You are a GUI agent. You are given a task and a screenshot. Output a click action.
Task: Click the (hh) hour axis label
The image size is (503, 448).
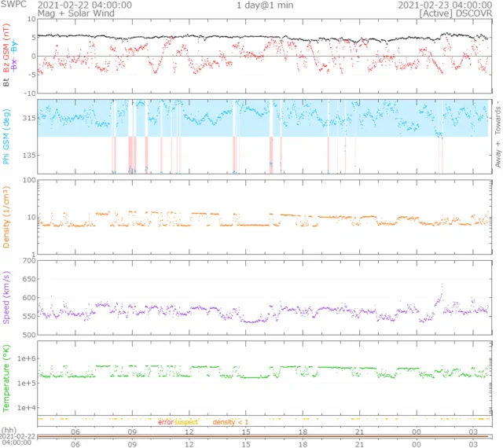point(9,432)
